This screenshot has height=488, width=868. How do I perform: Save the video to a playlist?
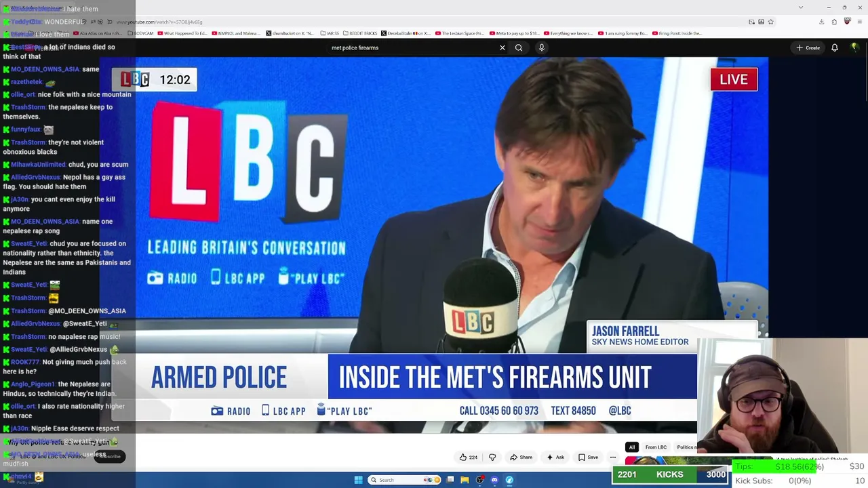click(x=587, y=457)
